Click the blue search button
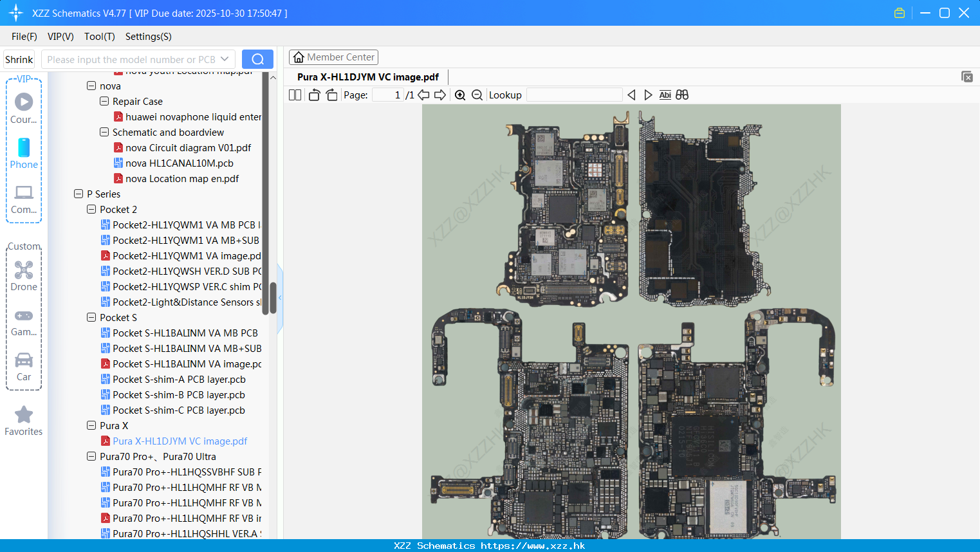The height and width of the screenshot is (552, 980). [257, 59]
